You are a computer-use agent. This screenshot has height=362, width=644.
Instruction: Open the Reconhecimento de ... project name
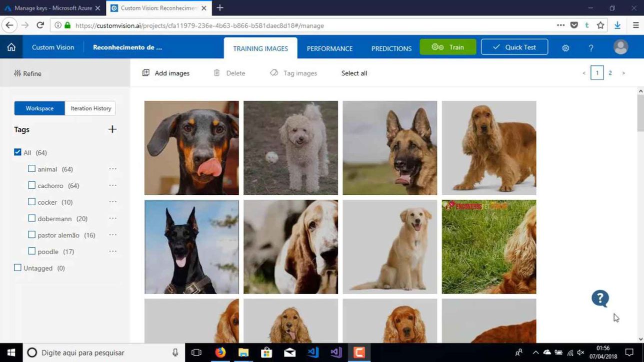pyautogui.click(x=127, y=47)
